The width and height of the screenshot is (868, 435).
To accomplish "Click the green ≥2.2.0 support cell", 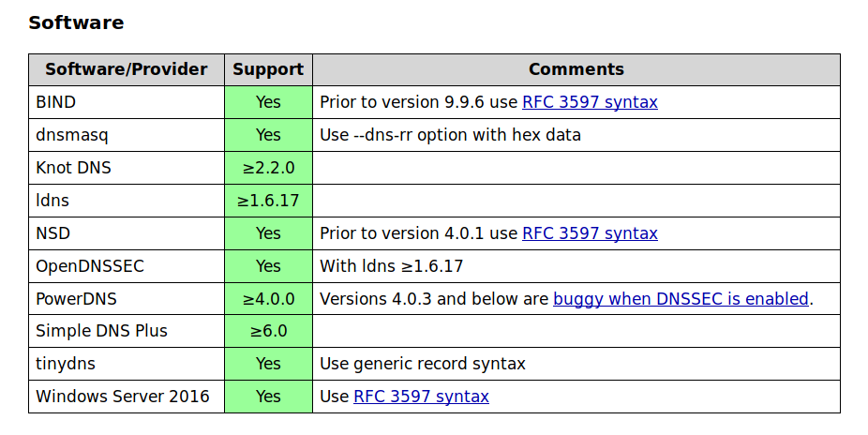I will pyautogui.click(x=268, y=168).
